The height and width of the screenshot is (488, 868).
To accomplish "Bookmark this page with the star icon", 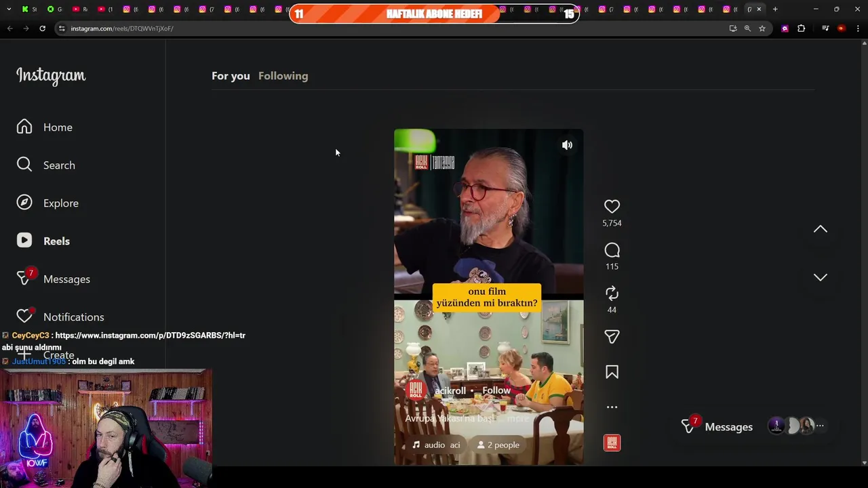I will click(762, 28).
